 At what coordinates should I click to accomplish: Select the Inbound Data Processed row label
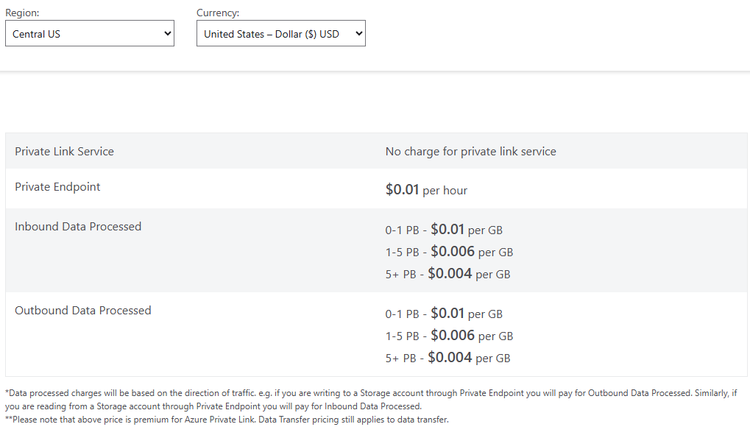click(x=78, y=227)
